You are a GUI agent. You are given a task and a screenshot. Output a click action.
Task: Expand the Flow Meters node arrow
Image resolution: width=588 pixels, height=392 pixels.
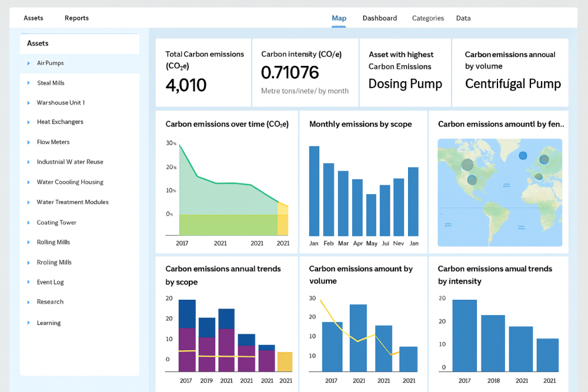(28, 142)
